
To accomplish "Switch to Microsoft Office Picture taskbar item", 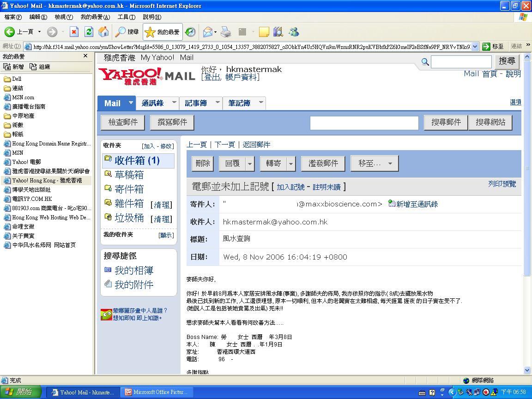I will 157,392.
